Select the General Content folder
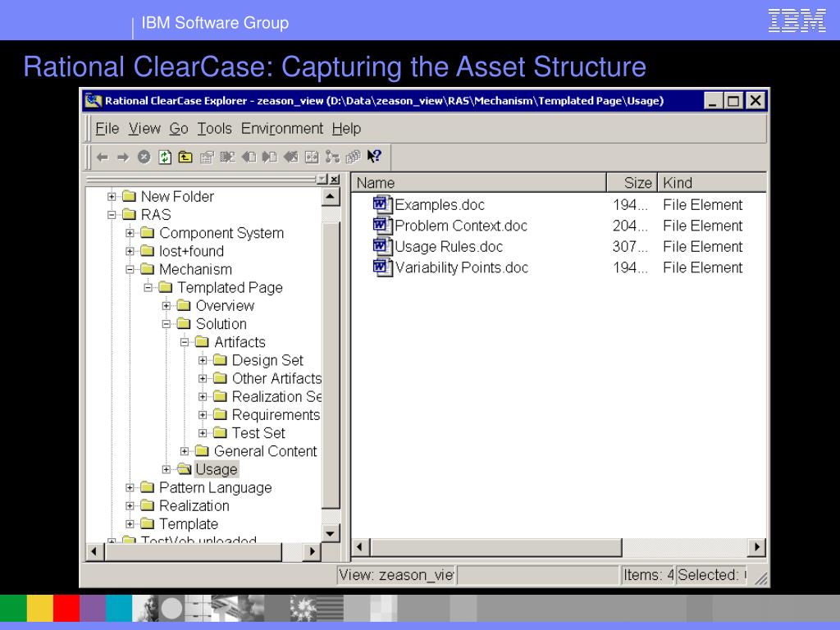The height and width of the screenshot is (630, 840). [x=265, y=451]
